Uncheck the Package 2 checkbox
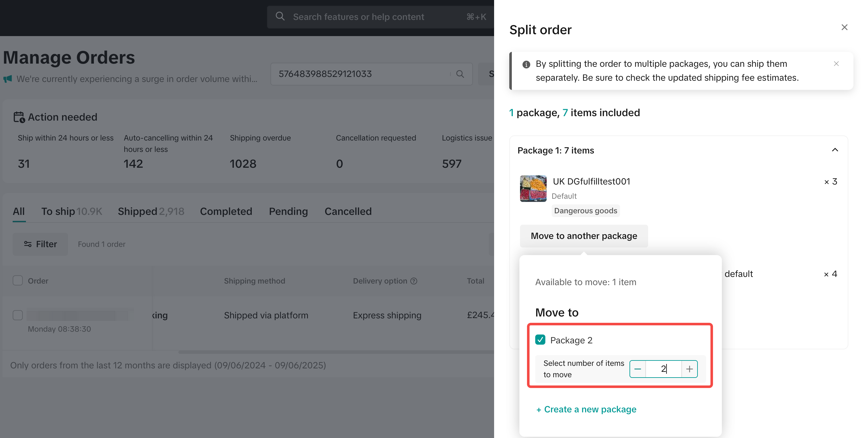The width and height of the screenshot is (868, 438). click(x=540, y=340)
